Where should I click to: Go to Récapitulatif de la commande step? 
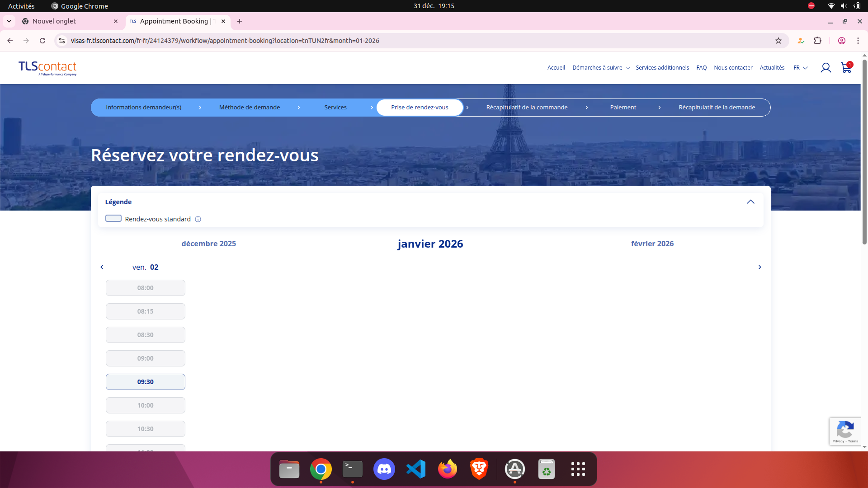(x=527, y=108)
